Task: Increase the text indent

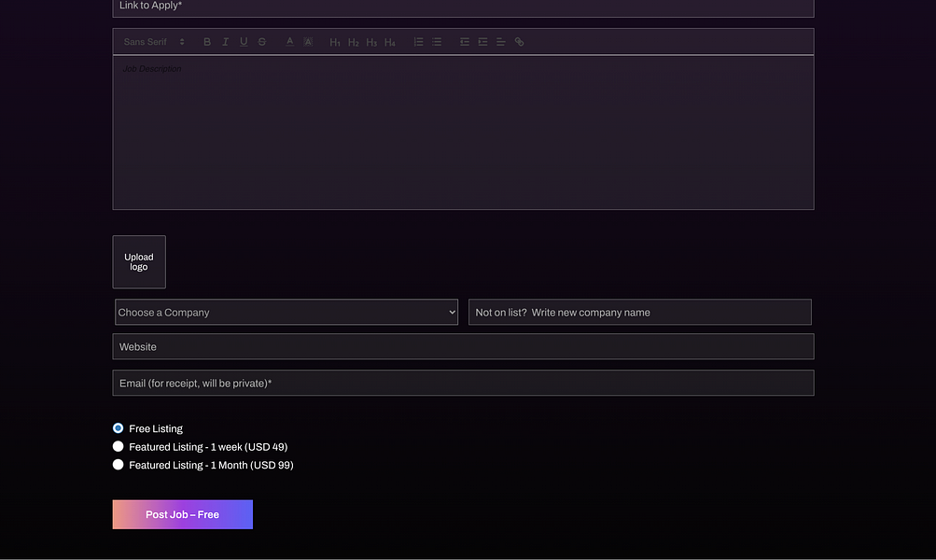Action: click(482, 42)
